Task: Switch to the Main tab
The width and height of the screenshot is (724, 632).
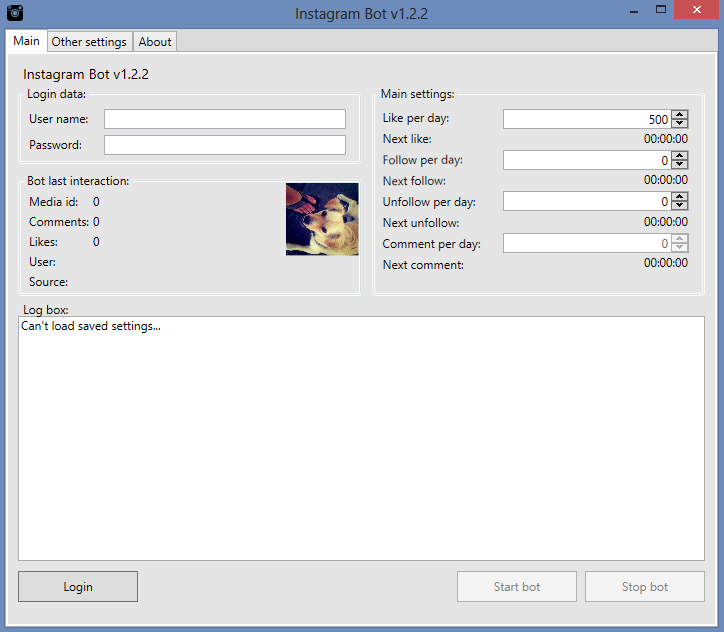Action: 26,41
